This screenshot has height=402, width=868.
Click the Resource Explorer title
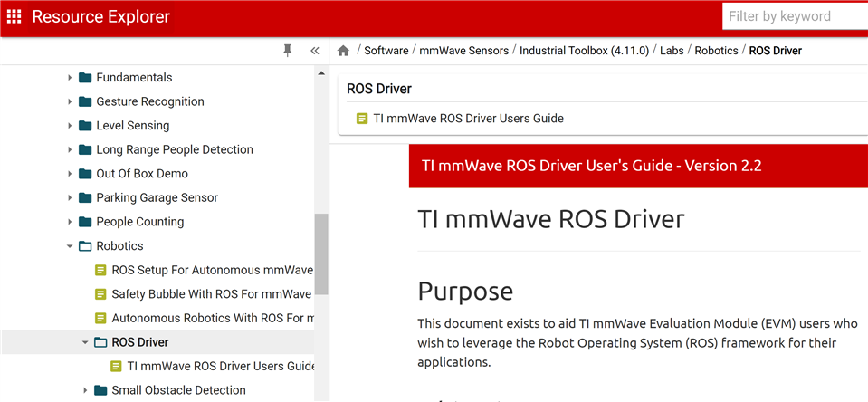click(x=100, y=16)
